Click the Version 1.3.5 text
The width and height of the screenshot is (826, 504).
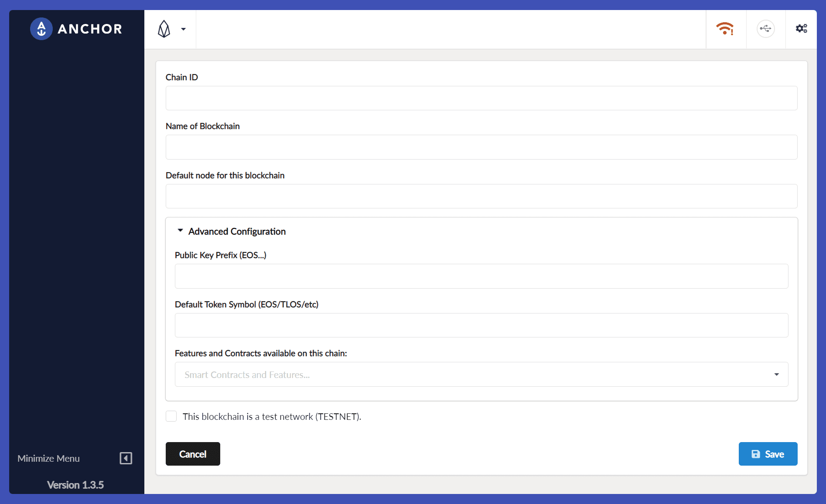coord(75,485)
